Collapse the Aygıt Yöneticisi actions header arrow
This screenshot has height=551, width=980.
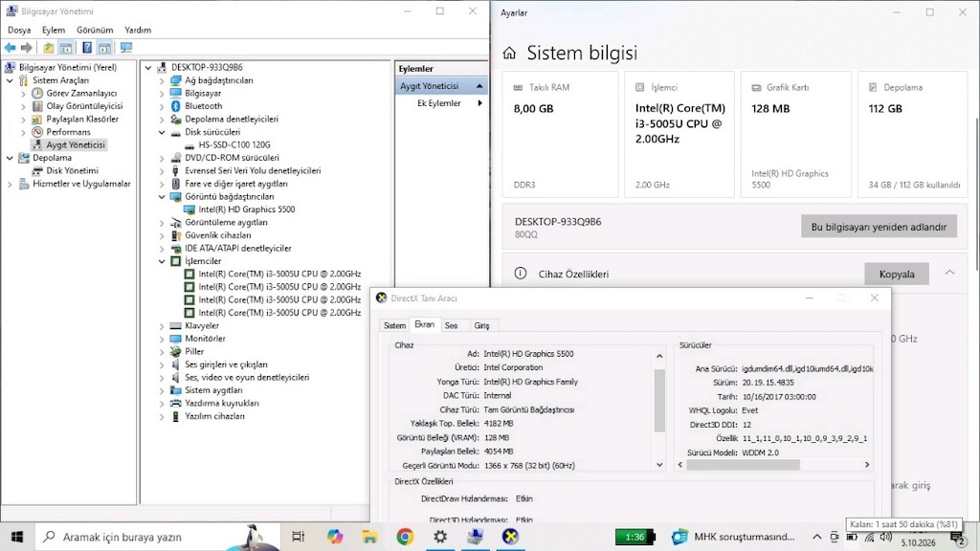[479, 85]
